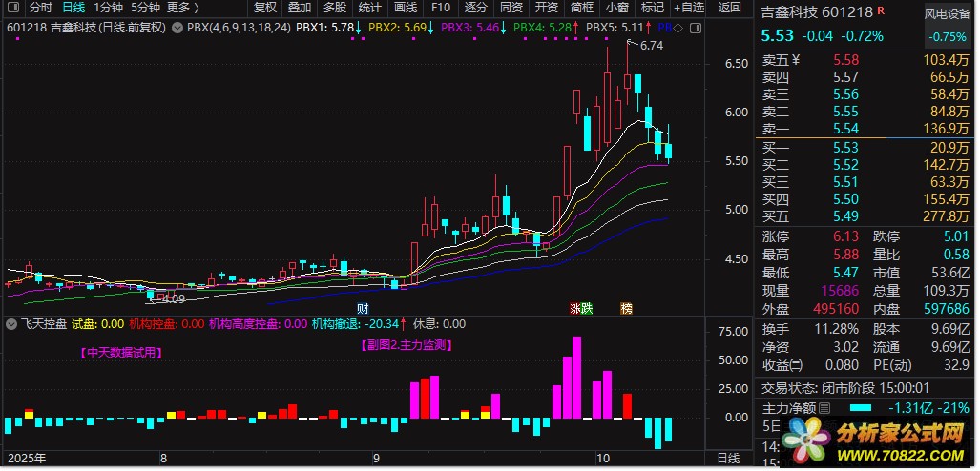Click 休息: 0.00 label
This screenshot has height=471, width=980.
(439, 323)
